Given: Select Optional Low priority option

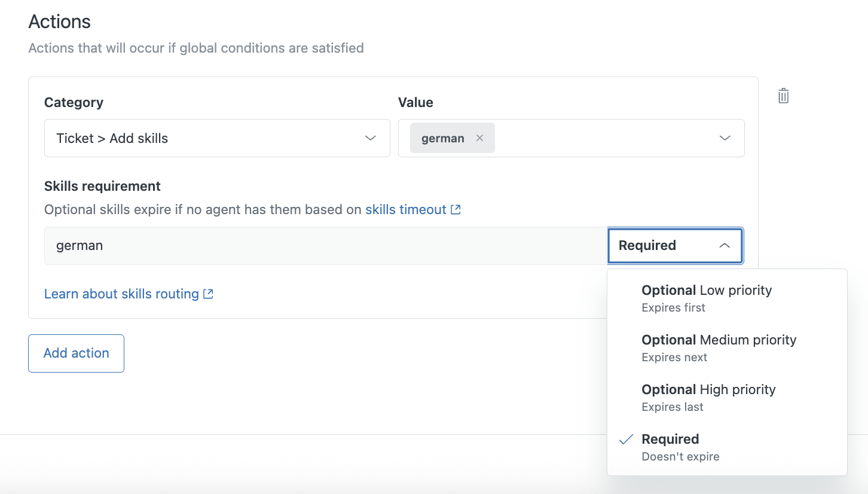Looking at the screenshot, I should (706, 298).
